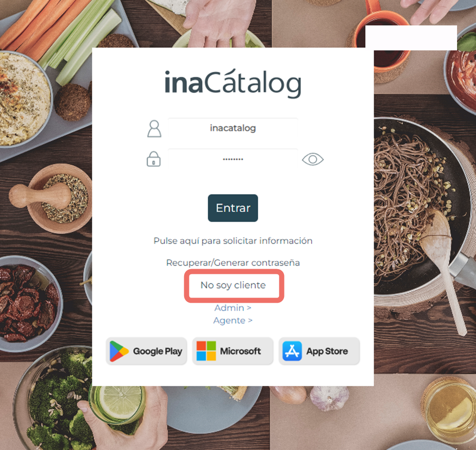Viewport: 476px width, 450px height.
Task: Click the inaCatalog logo
Action: [x=233, y=84]
